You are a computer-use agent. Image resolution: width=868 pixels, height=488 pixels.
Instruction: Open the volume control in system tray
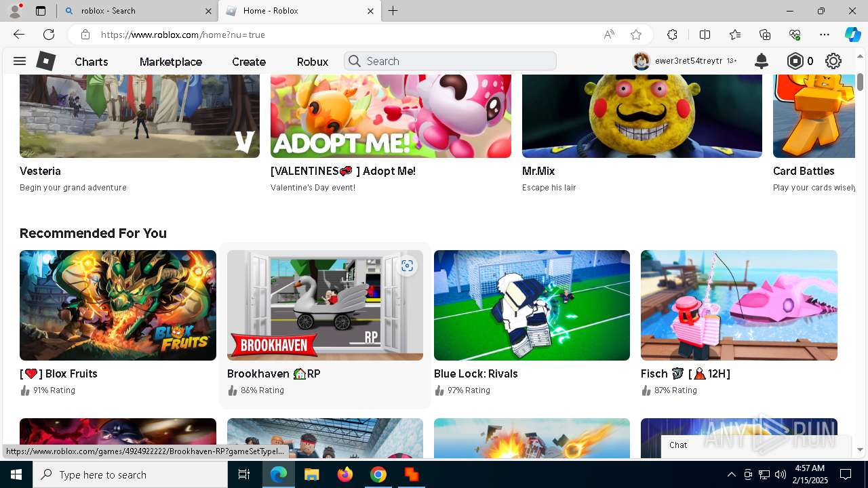pyautogui.click(x=780, y=474)
